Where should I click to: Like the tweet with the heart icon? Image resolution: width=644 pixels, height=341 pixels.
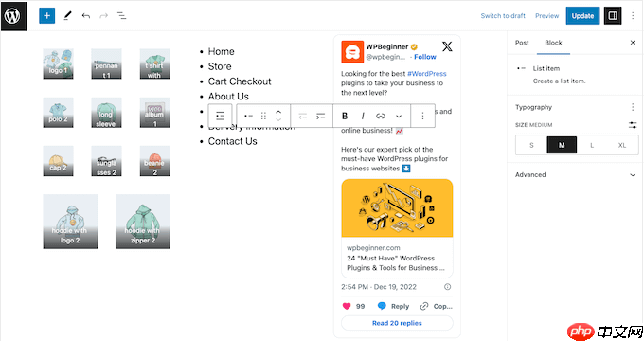tap(347, 306)
